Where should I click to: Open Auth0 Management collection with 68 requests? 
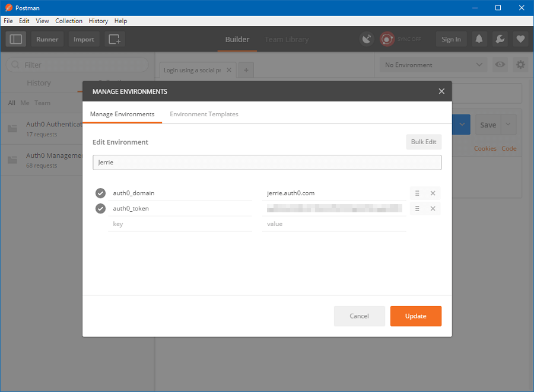pos(42,160)
